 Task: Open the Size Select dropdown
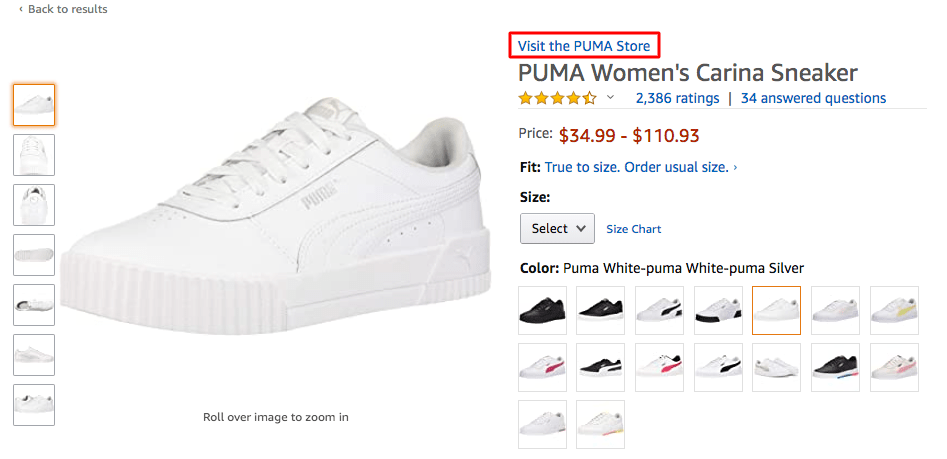[557, 229]
